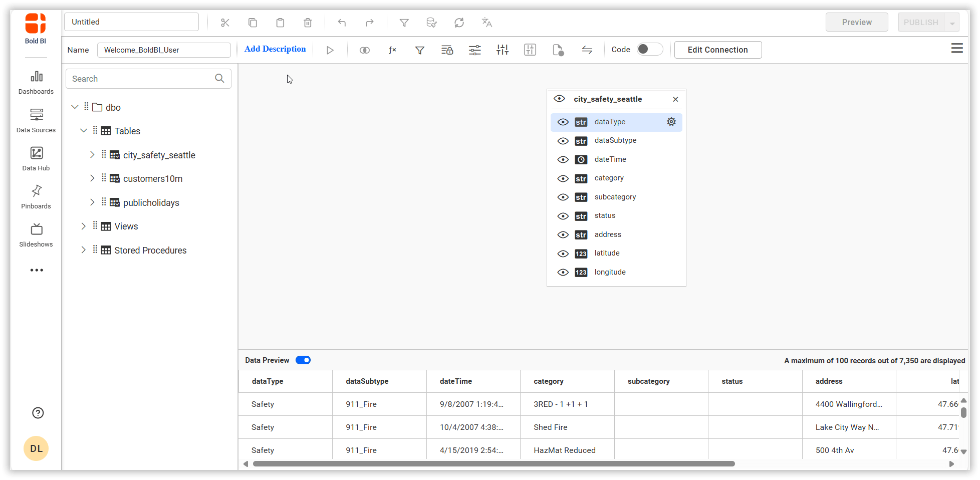The width and height of the screenshot is (980, 480).
Task: Open the hamburger menu icon
Action: pyautogui.click(x=957, y=48)
